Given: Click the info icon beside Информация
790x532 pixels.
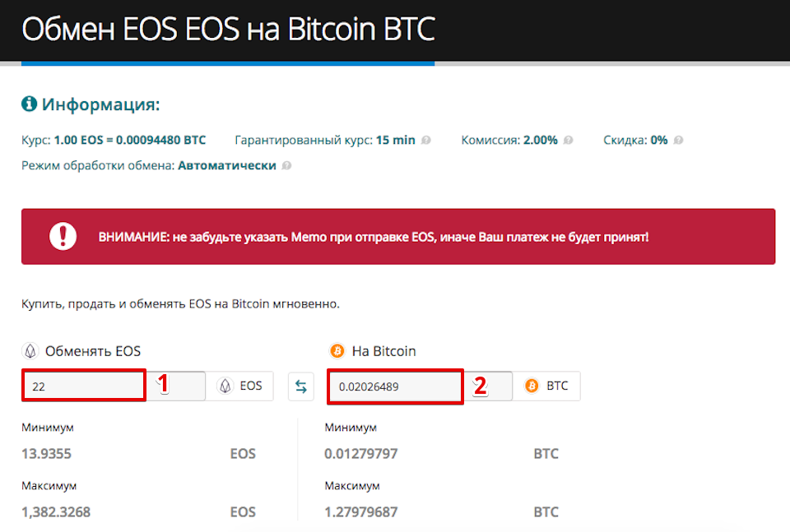Looking at the screenshot, I should tap(30, 104).
